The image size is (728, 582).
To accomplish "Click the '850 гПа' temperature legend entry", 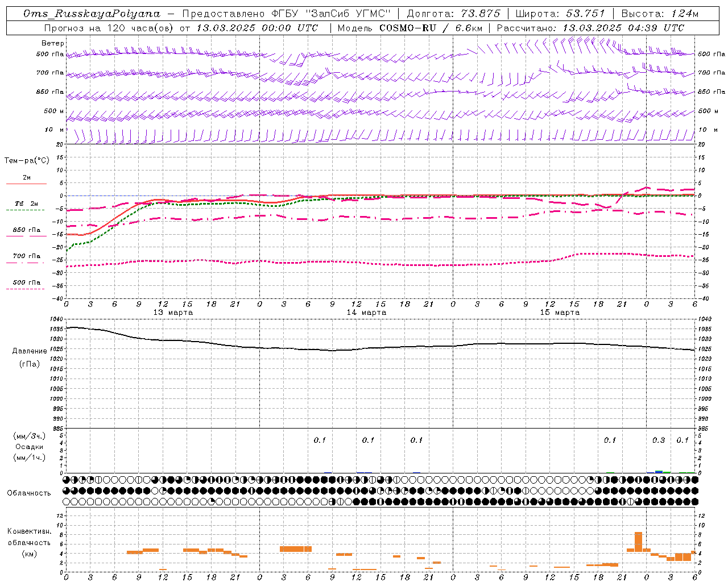I will (x=26, y=230).
